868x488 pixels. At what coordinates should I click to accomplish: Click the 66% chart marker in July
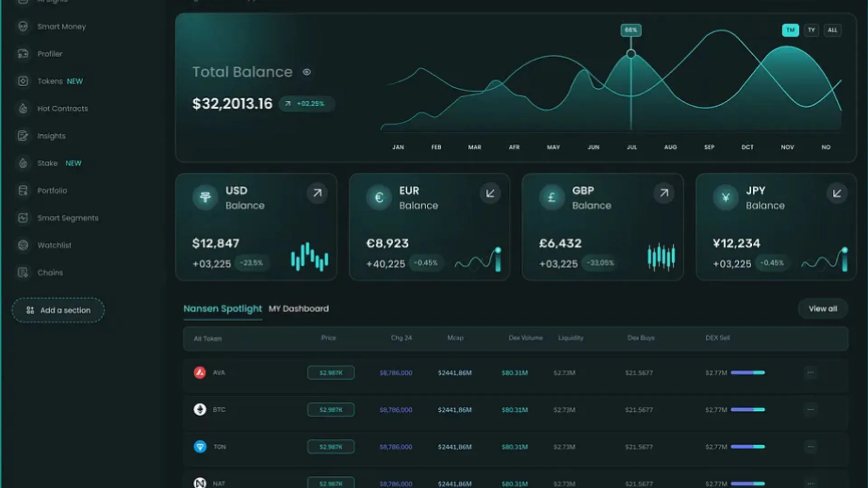pyautogui.click(x=631, y=30)
